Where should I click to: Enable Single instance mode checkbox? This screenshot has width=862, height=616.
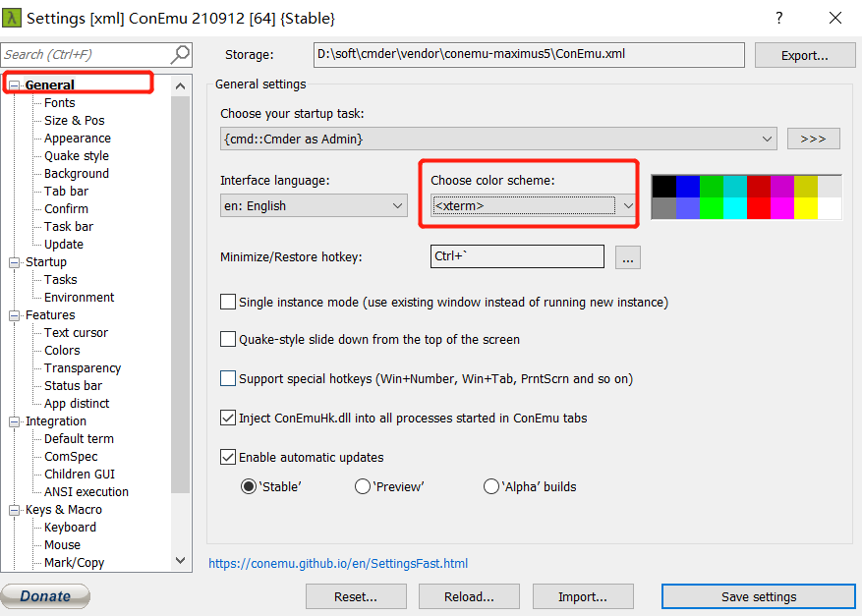point(228,302)
